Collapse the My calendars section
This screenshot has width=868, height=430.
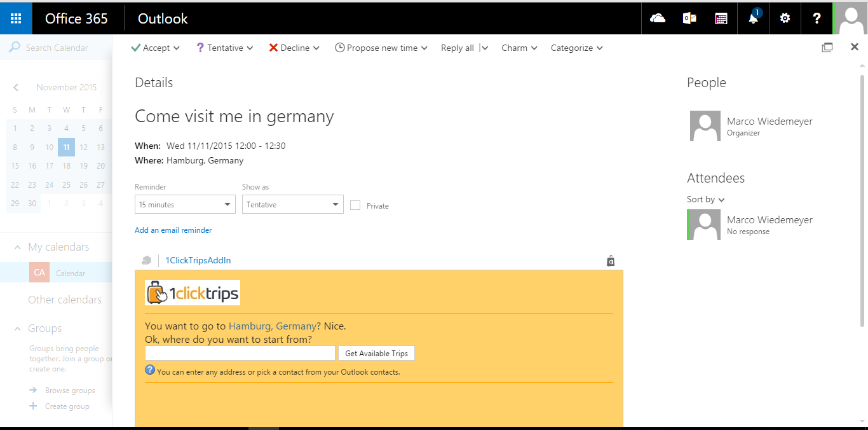tap(17, 247)
